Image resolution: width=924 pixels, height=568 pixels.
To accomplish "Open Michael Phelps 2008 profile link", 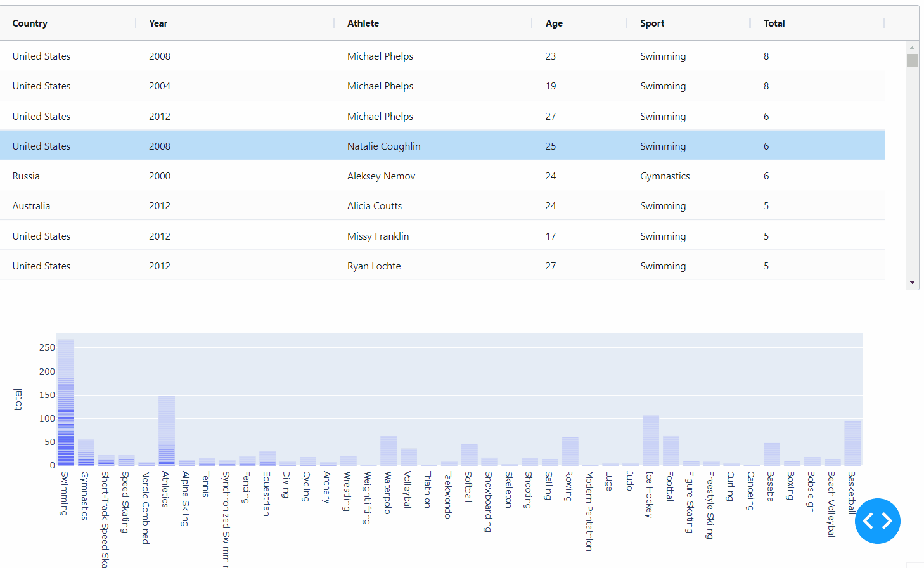I will click(380, 56).
